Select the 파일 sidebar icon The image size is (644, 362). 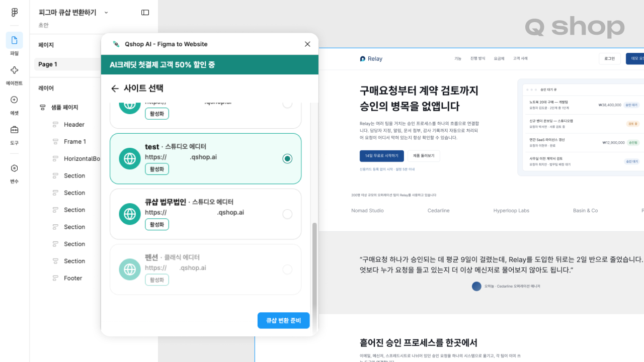(14, 40)
